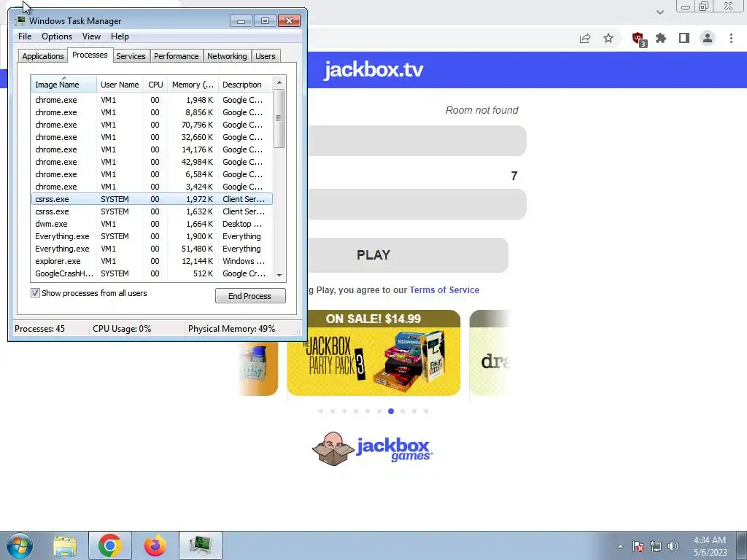Click the process list scroll down arrow

(279, 275)
